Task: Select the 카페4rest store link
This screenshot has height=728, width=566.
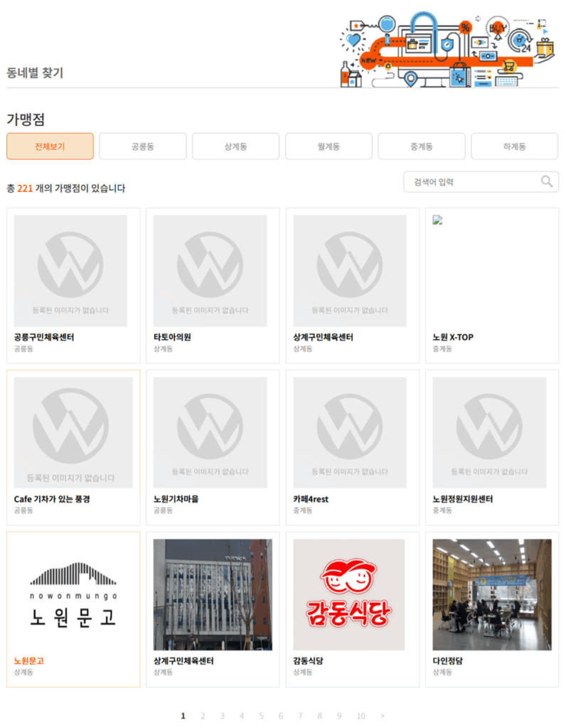Action: coord(311,499)
